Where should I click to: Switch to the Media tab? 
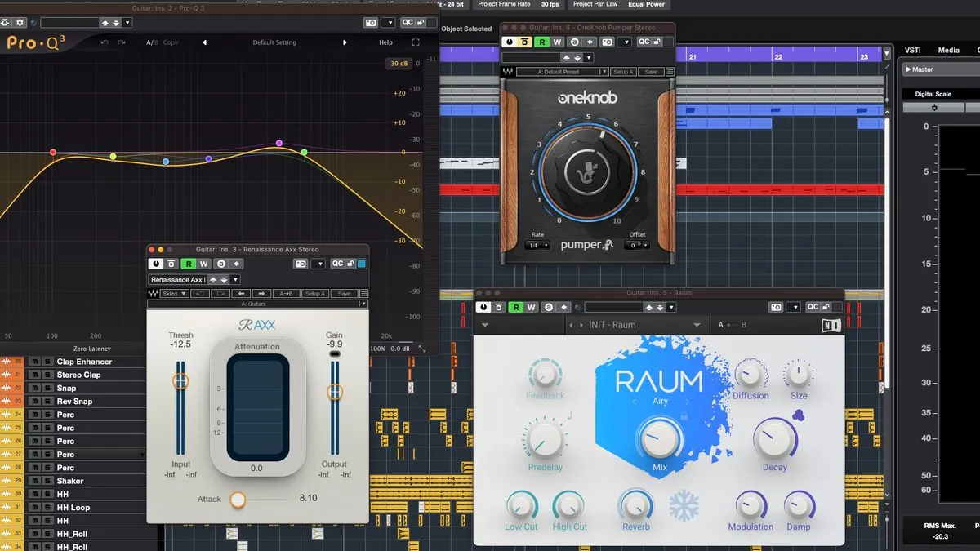[948, 51]
